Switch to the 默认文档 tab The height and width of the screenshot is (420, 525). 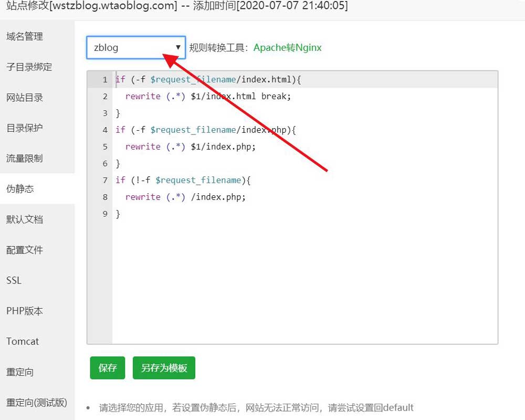25,219
